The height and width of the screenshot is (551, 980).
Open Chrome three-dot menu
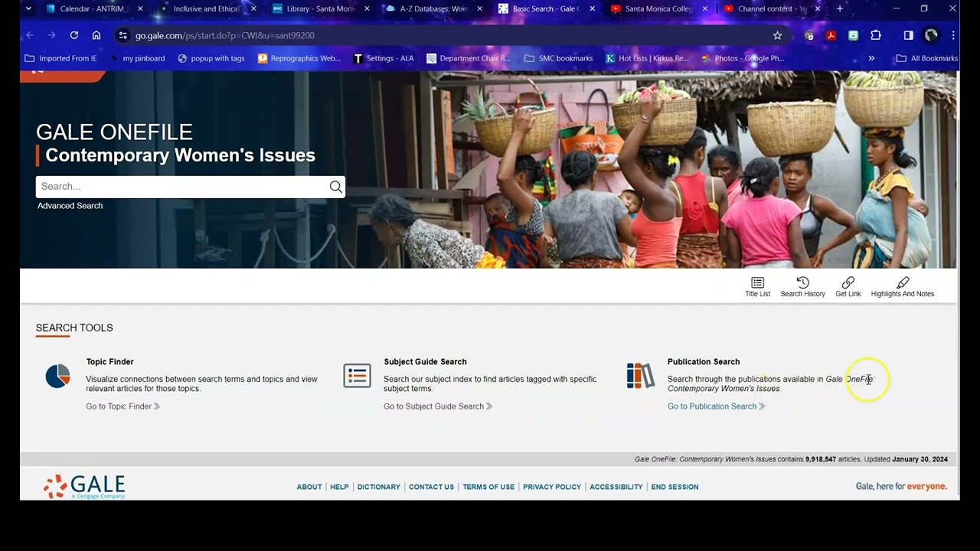[x=953, y=35]
